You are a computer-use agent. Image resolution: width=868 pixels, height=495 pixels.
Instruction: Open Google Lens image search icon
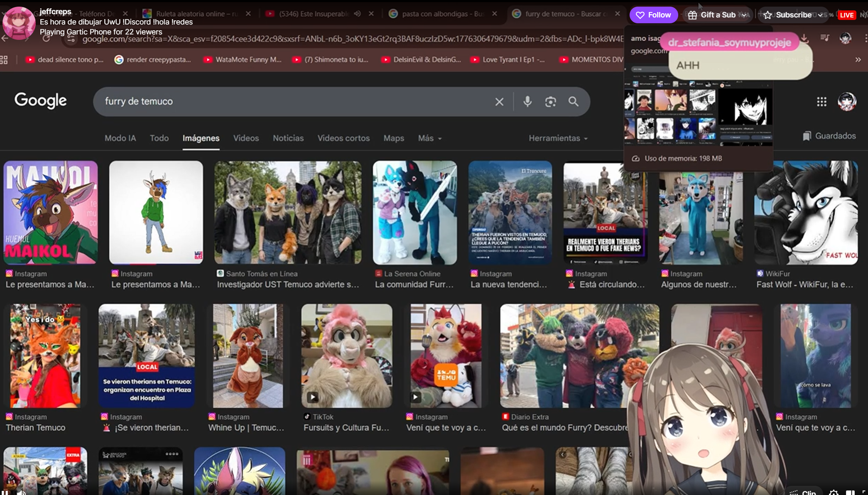(550, 101)
